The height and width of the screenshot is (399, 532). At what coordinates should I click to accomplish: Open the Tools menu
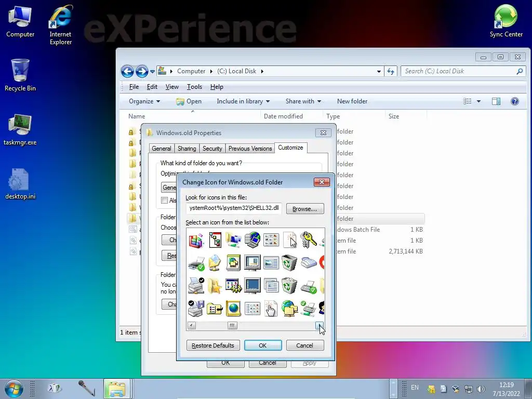(194, 87)
